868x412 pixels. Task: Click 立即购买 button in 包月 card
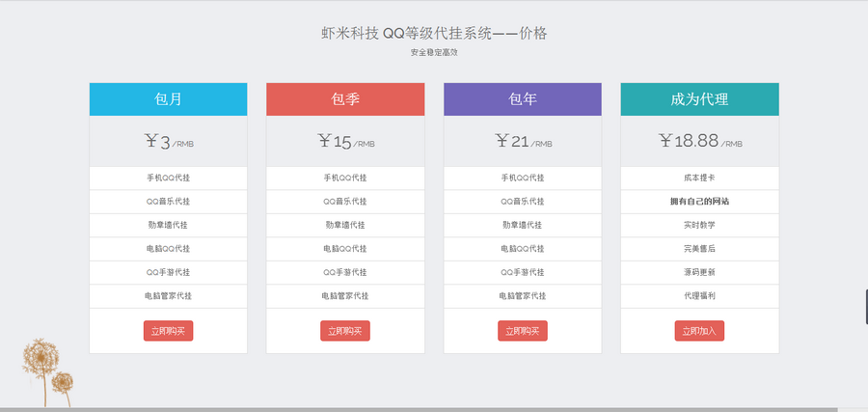point(168,331)
